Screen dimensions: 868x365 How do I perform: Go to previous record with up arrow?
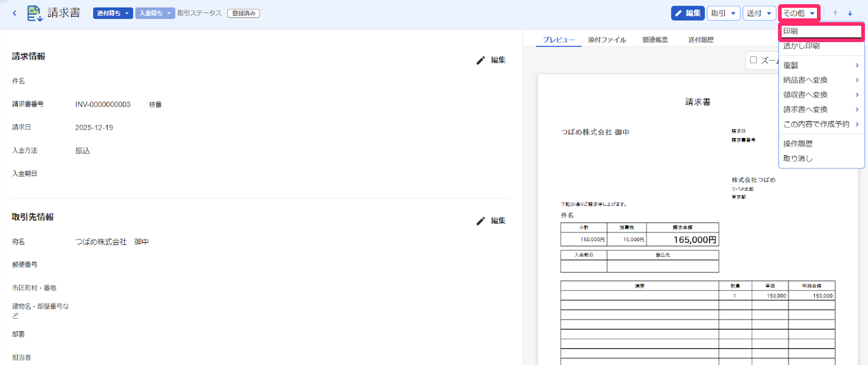tap(835, 13)
